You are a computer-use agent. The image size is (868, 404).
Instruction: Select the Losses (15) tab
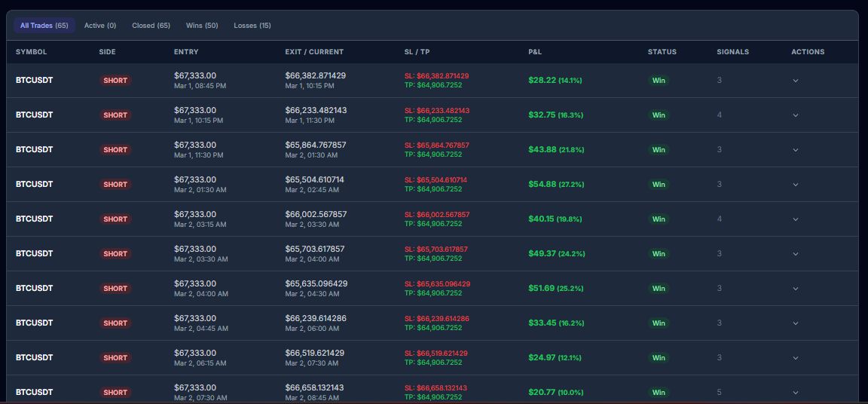tap(252, 26)
